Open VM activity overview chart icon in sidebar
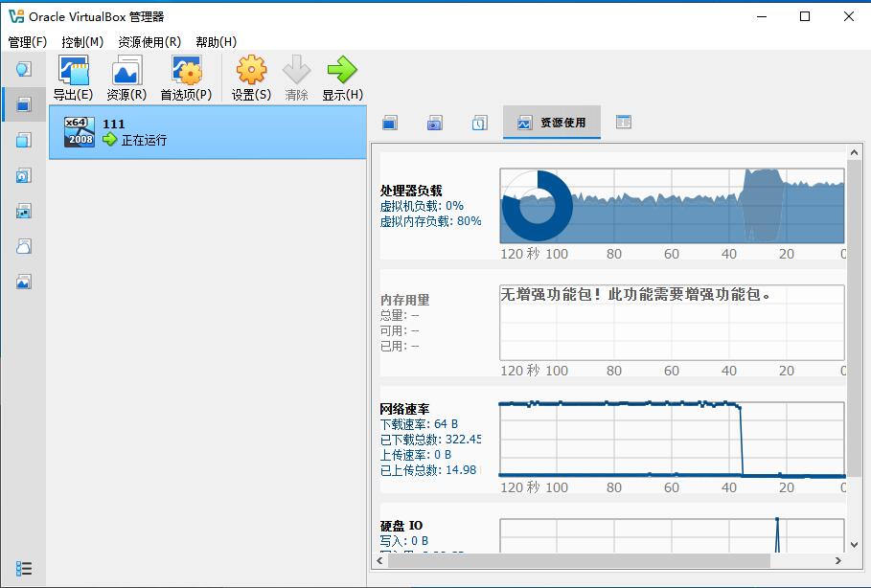This screenshot has width=871, height=588. point(23,283)
